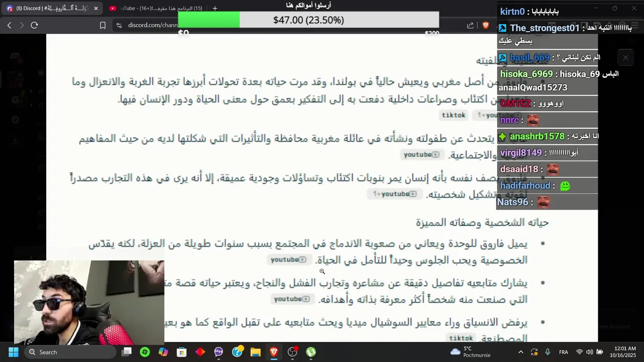Open OBS Studio from the taskbar
Image resolution: width=644 pixels, height=362 pixels.
point(292,352)
